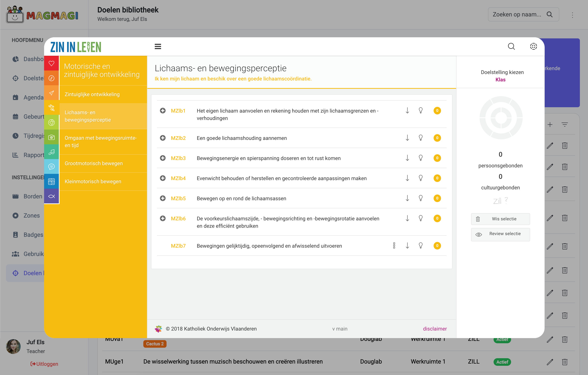Click the globe development area icon
The image size is (588, 375).
pos(51,122)
